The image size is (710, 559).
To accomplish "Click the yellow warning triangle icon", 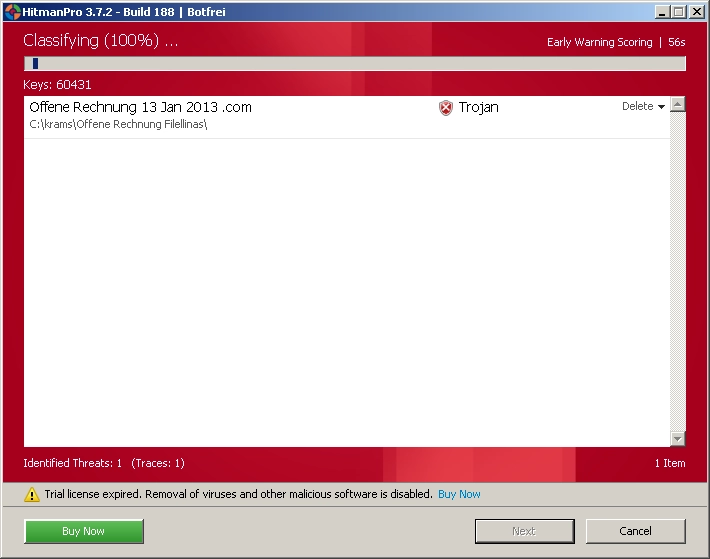I will [32, 494].
